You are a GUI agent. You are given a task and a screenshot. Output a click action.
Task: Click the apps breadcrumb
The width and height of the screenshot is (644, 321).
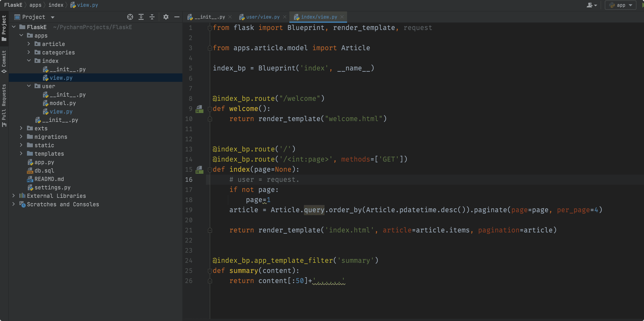click(x=35, y=5)
